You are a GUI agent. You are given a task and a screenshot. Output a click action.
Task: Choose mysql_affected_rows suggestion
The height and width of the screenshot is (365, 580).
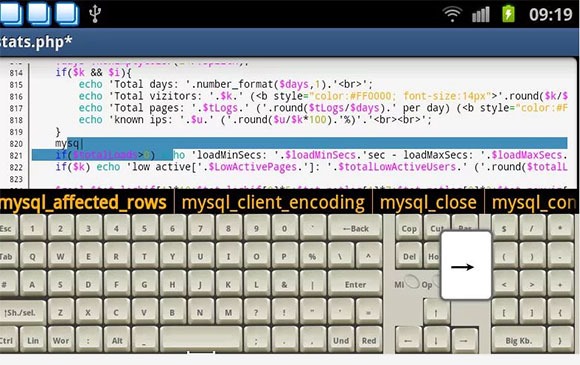click(83, 203)
